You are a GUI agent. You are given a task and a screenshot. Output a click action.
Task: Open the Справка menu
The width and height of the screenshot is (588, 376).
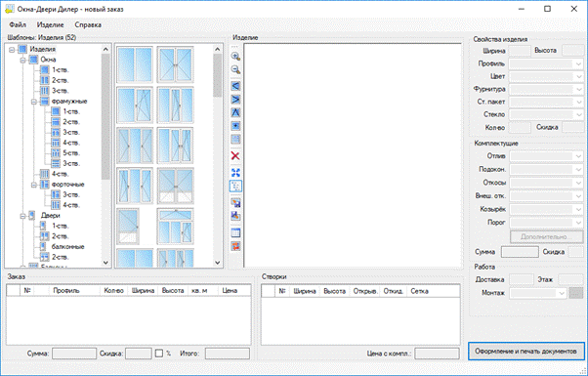(88, 24)
